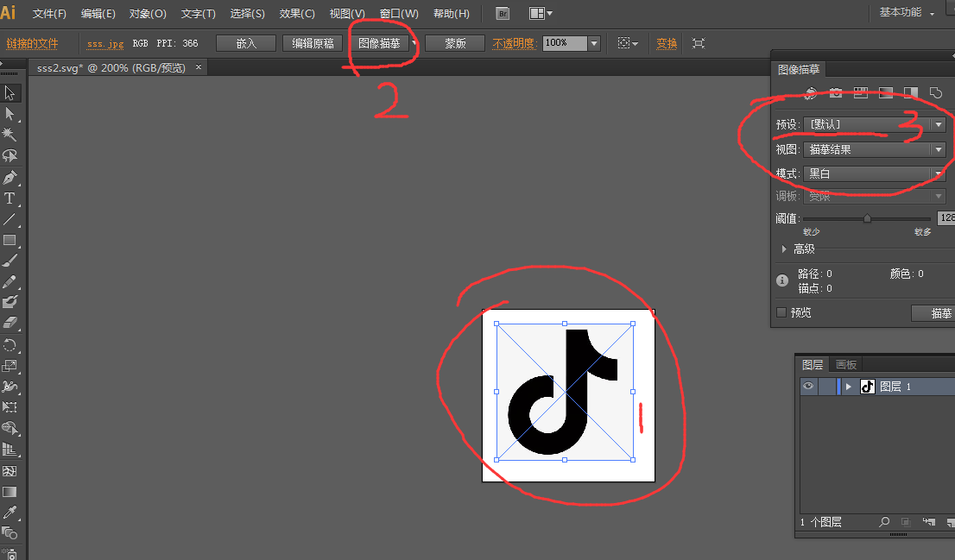Viewport: 955px width, 560px height.
Task: Expand the 高级 advanced options section
Action: pos(784,249)
